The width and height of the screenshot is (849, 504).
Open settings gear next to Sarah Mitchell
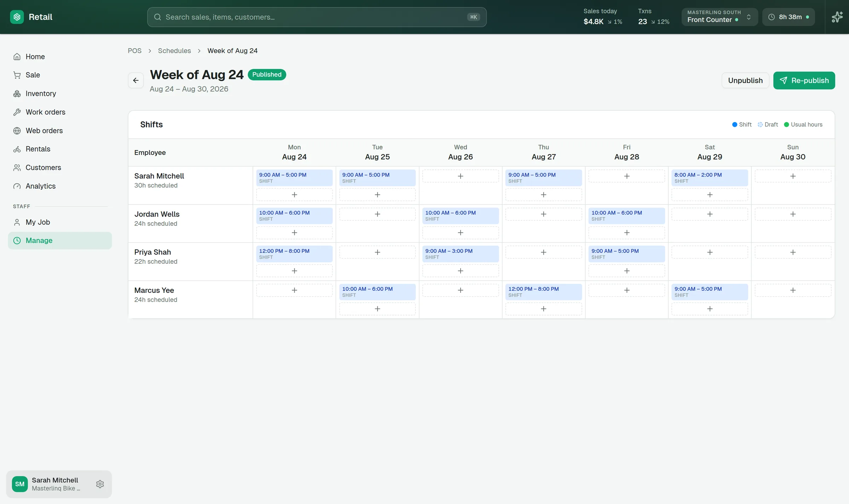coord(100,484)
